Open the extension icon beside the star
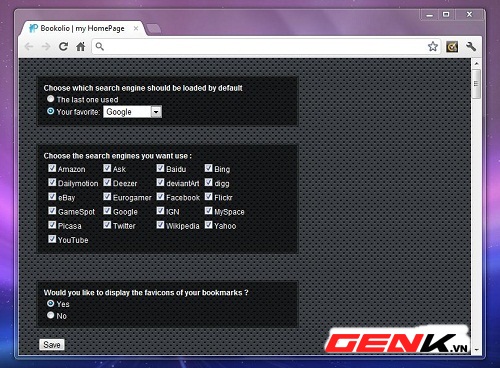The width and height of the screenshot is (500, 368). coord(452,47)
